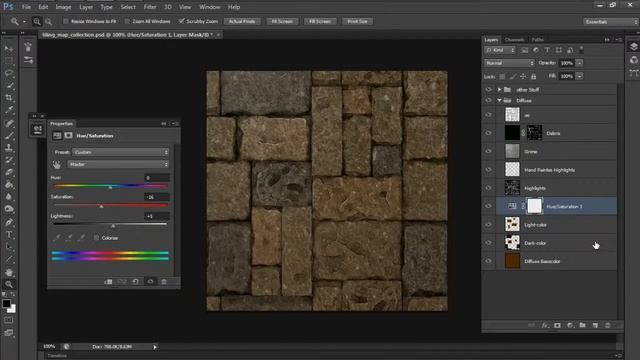640x360 pixels.
Task: Open the Preset dropdown
Action: click(120, 152)
